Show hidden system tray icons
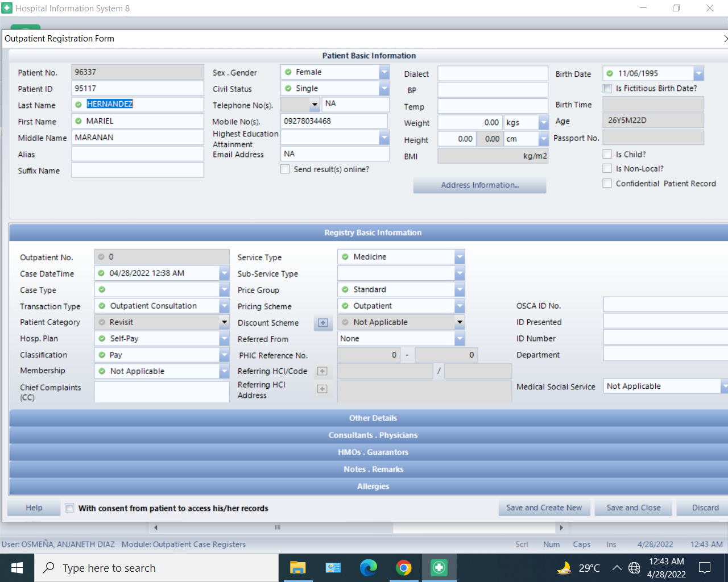Screen dimensions: 728x582 pos(617,568)
